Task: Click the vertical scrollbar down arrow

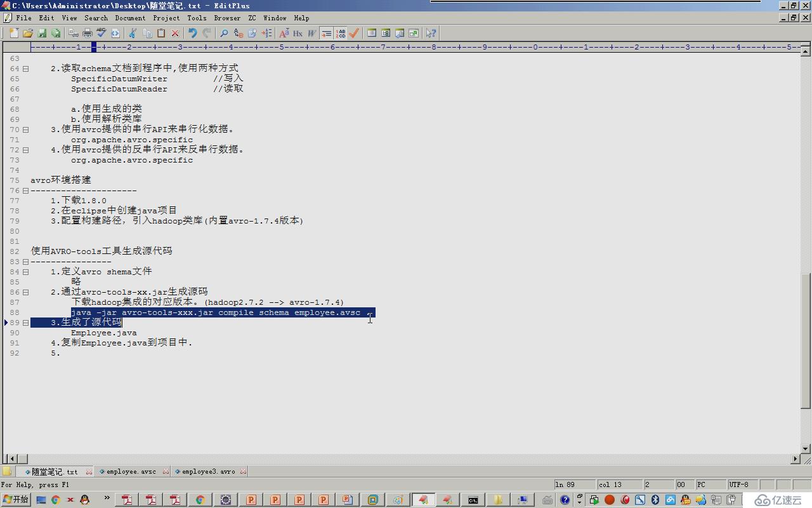Action: 806,448
